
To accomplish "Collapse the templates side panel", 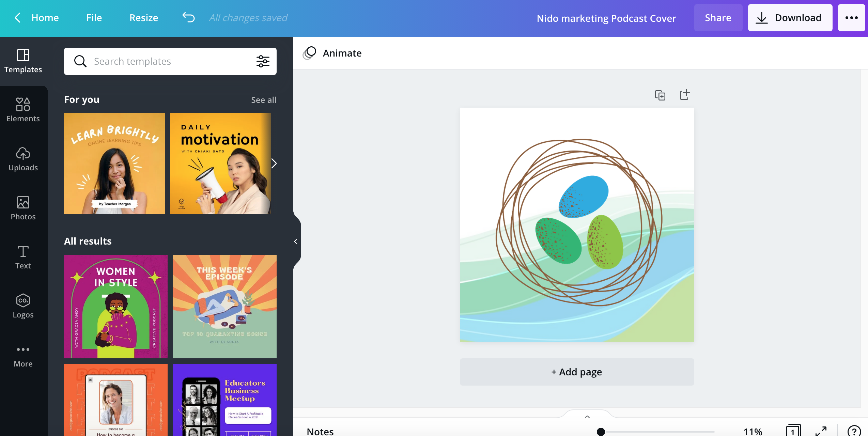I will 295,242.
